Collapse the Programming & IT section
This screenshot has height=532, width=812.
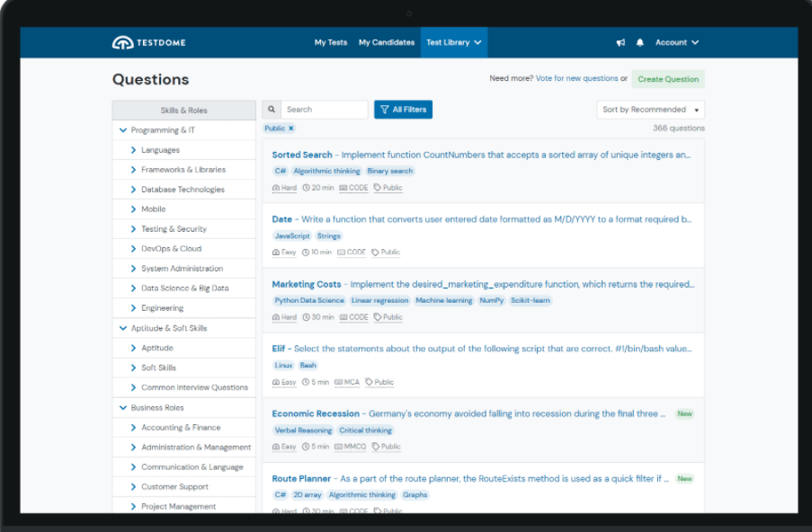point(122,130)
